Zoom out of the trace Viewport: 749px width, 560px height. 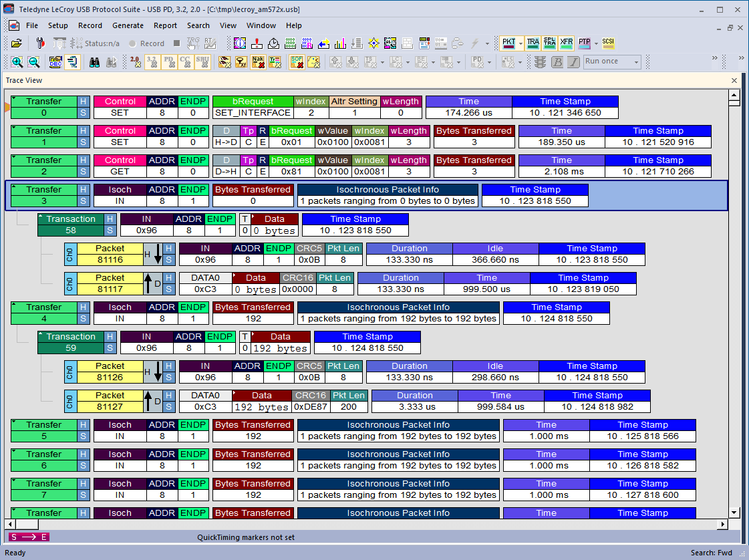(33, 61)
